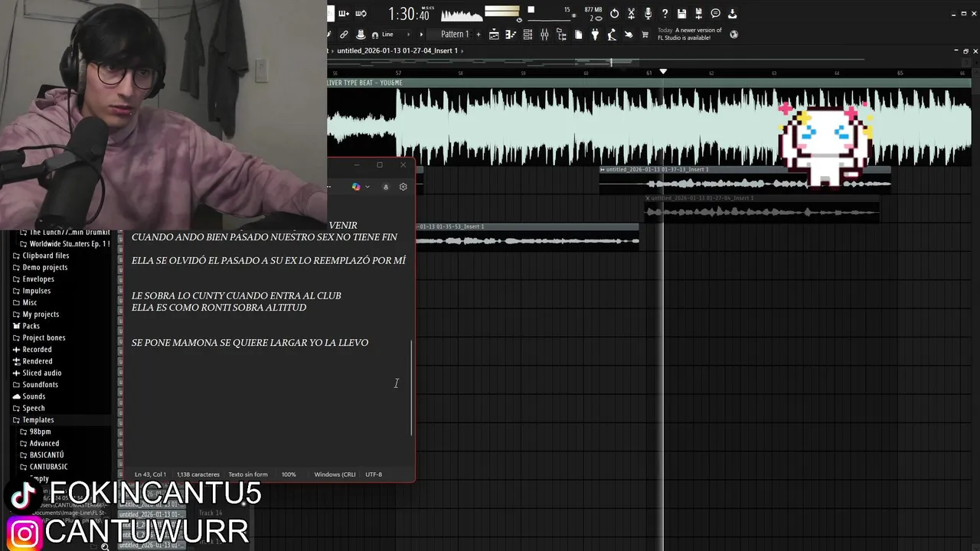The width and height of the screenshot is (980, 551).
Task: Click the 877 MB memory readout
Action: click(593, 10)
